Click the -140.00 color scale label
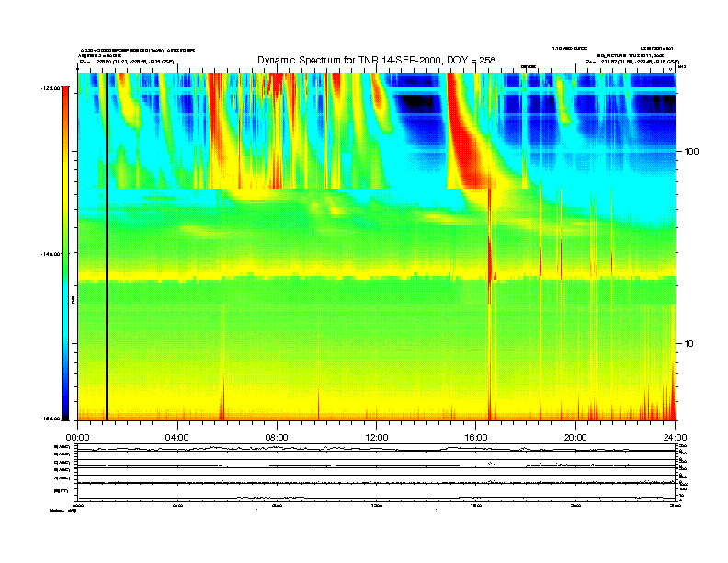The height and width of the screenshot is (563, 728). [51, 254]
